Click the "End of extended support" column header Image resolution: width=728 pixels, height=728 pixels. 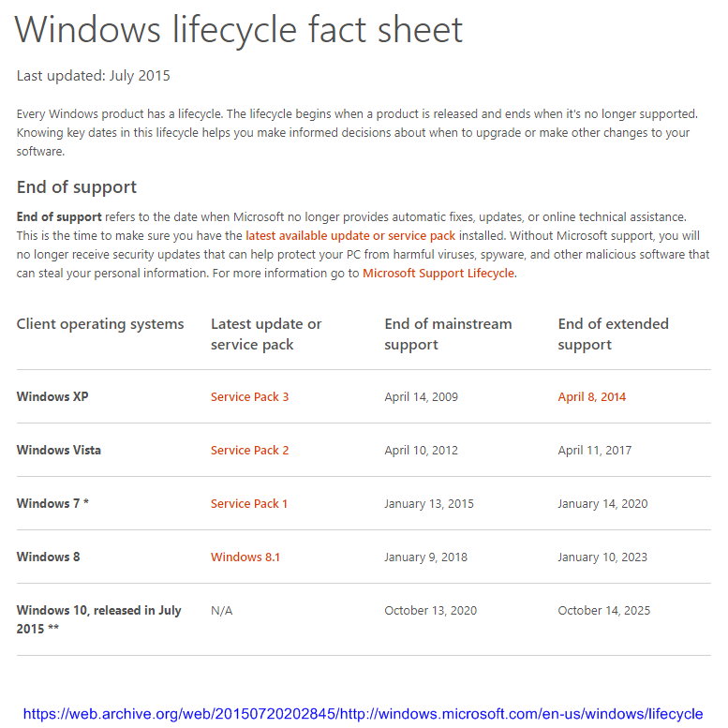(x=614, y=334)
